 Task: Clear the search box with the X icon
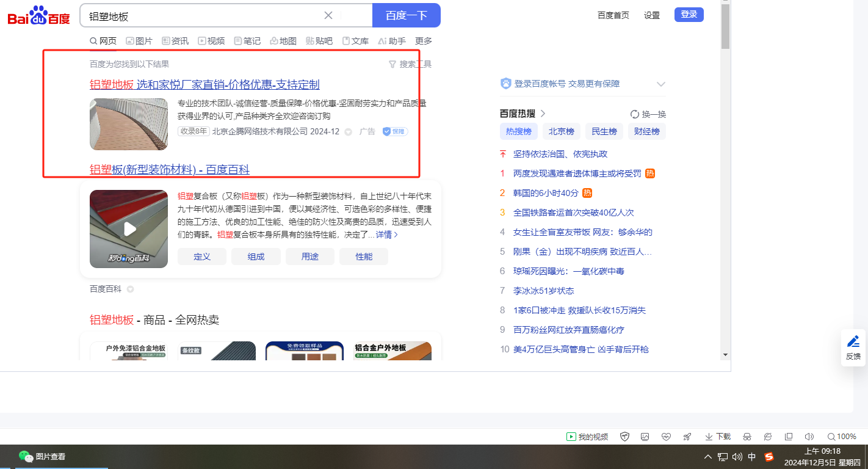(x=328, y=15)
